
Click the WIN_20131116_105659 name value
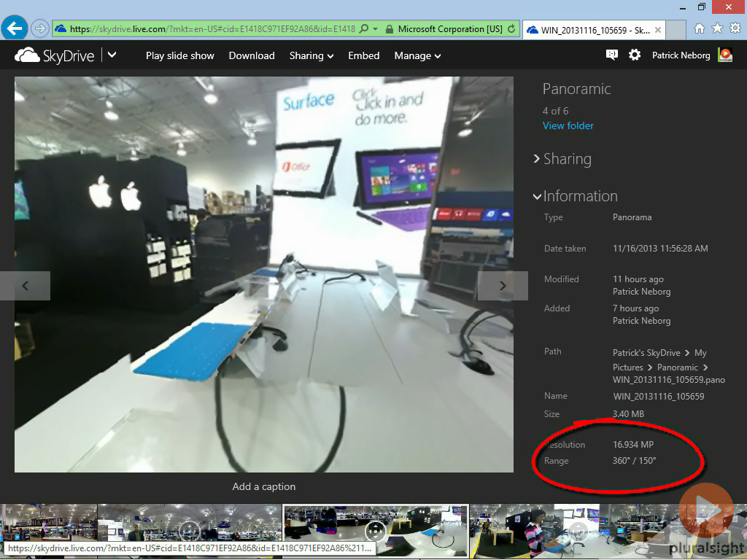coord(659,396)
